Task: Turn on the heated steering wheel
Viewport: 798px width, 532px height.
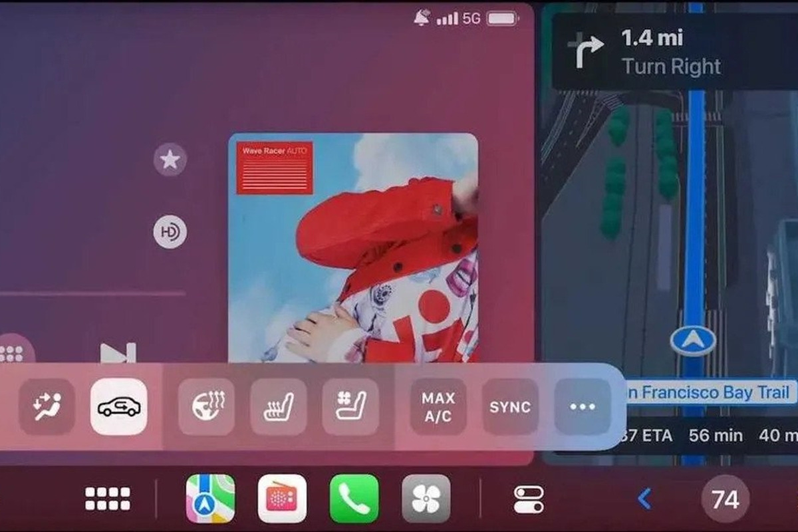Action: [x=206, y=406]
